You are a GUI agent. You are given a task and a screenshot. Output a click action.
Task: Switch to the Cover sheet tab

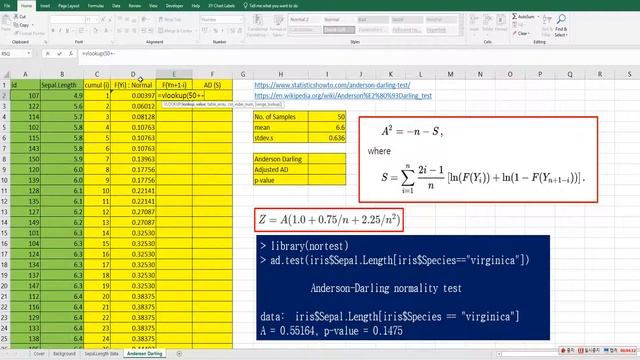(x=39, y=354)
